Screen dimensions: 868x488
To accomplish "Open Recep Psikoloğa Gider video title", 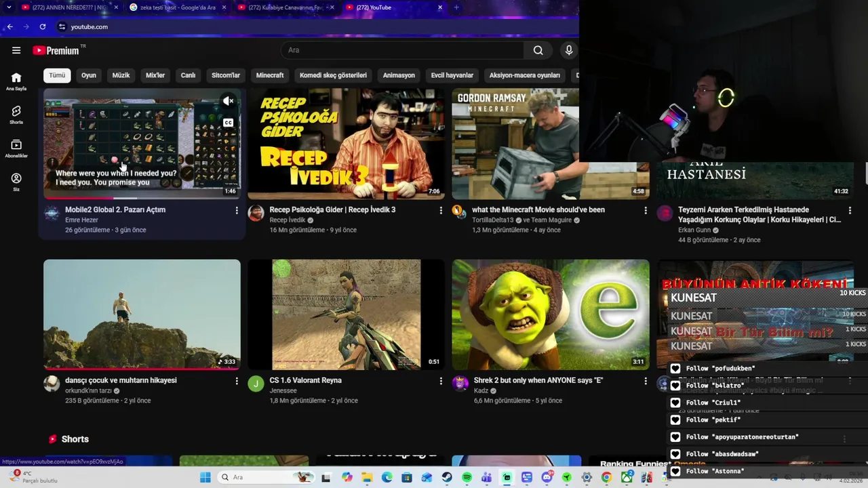I will (332, 209).
